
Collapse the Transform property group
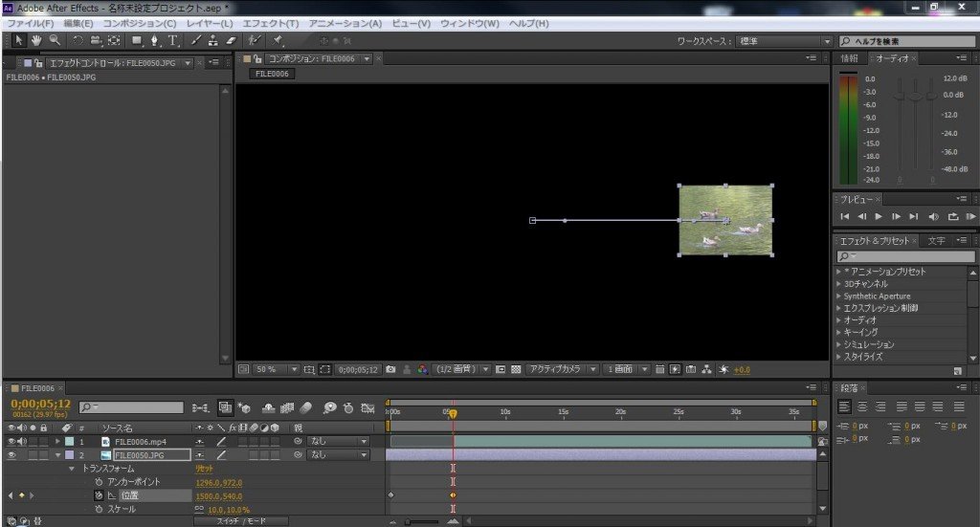tap(71, 469)
